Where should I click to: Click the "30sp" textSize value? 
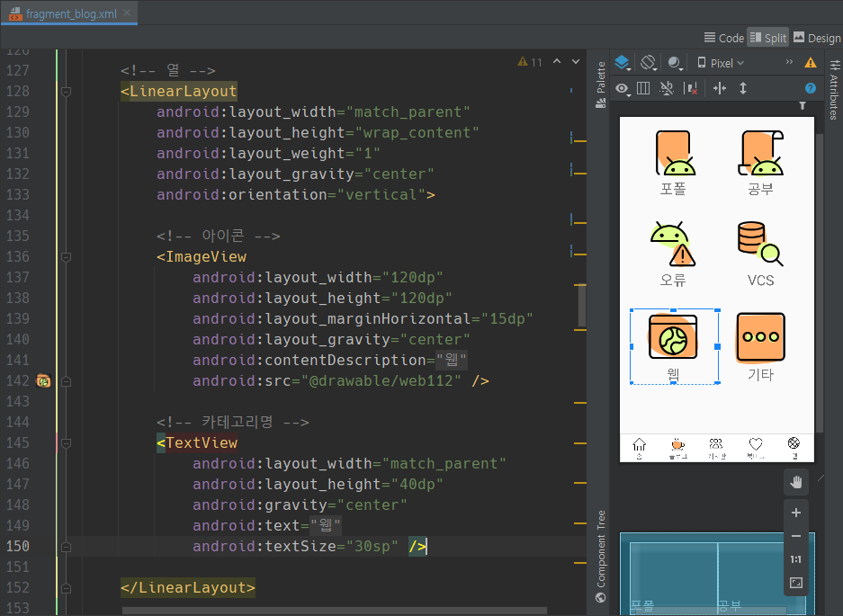click(372, 547)
